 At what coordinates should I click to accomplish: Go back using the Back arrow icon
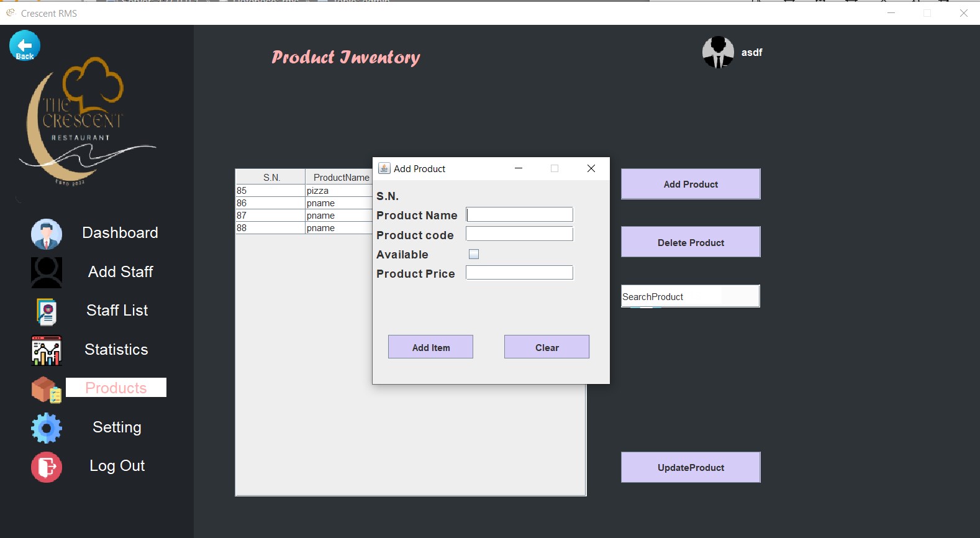(25, 46)
